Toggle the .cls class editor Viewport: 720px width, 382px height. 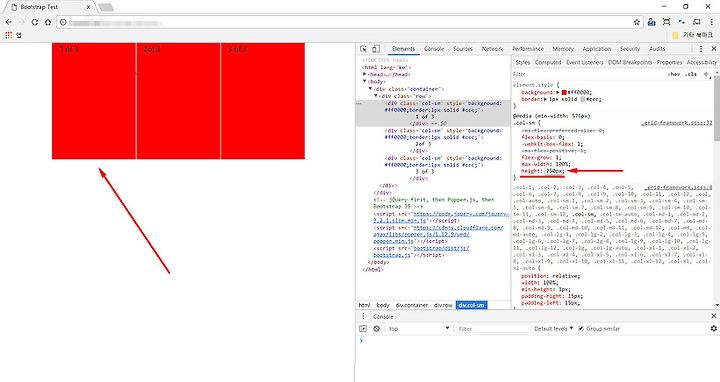click(x=691, y=74)
